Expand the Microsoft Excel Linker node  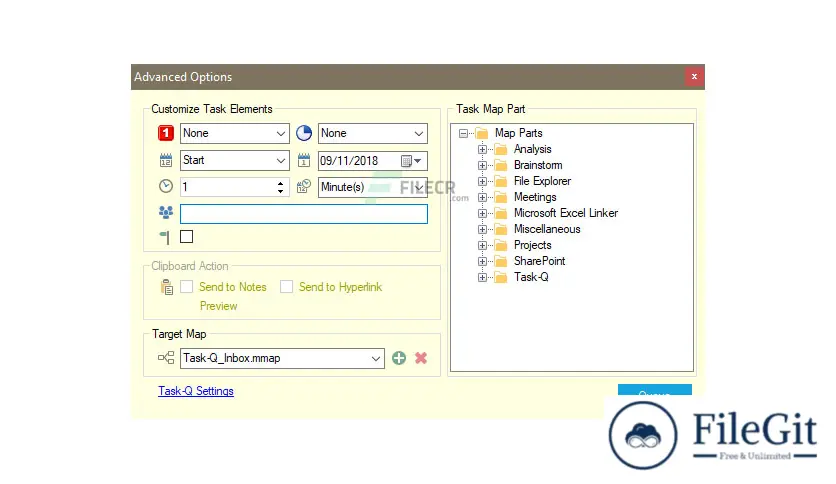482,213
